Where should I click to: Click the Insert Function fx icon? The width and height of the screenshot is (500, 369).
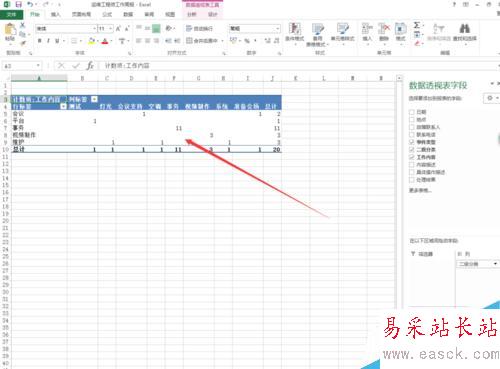[90, 66]
